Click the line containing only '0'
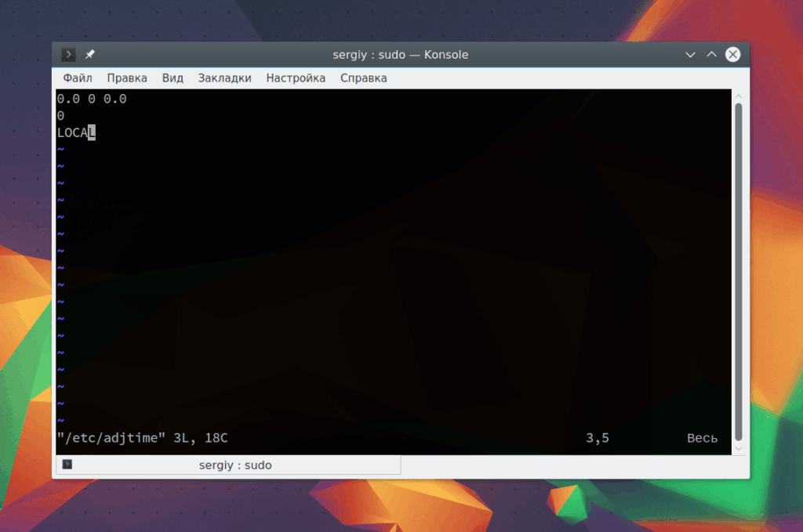803x532 pixels. [60, 116]
